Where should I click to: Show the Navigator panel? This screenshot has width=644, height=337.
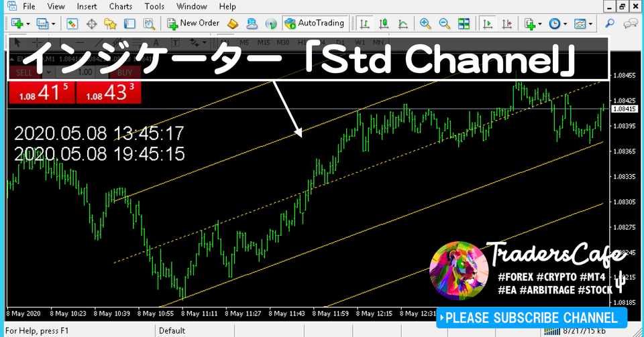pyautogui.click(x=110, y=23)
